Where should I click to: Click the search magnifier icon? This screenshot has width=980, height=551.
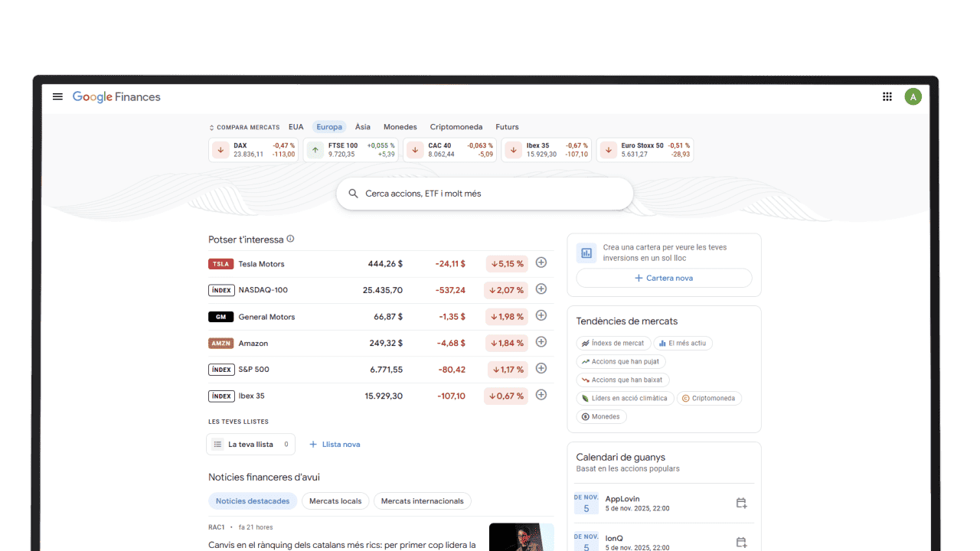353,194
